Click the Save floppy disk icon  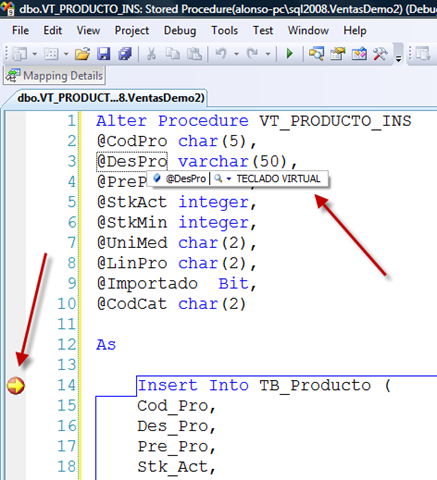point(104,54)
